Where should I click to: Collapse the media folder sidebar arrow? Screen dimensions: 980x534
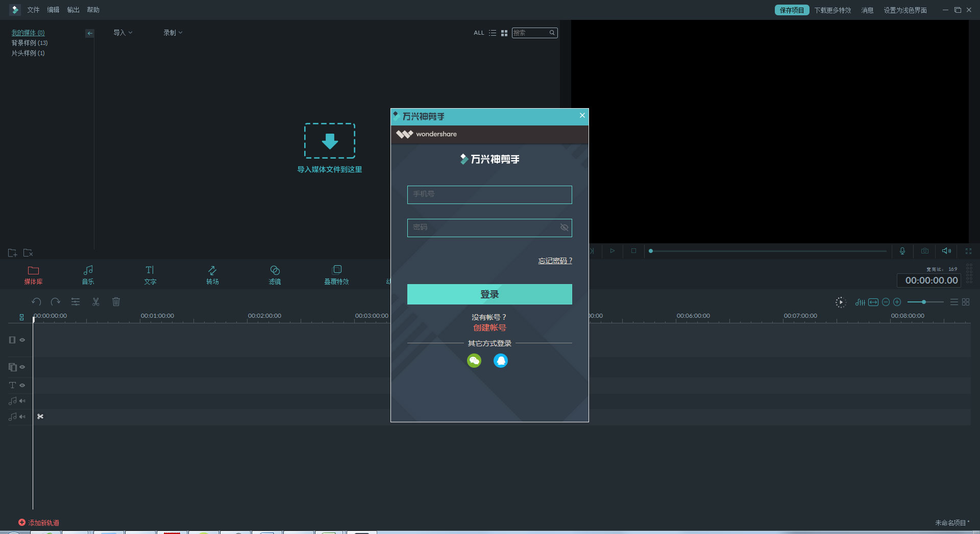[x=90, y=33]
